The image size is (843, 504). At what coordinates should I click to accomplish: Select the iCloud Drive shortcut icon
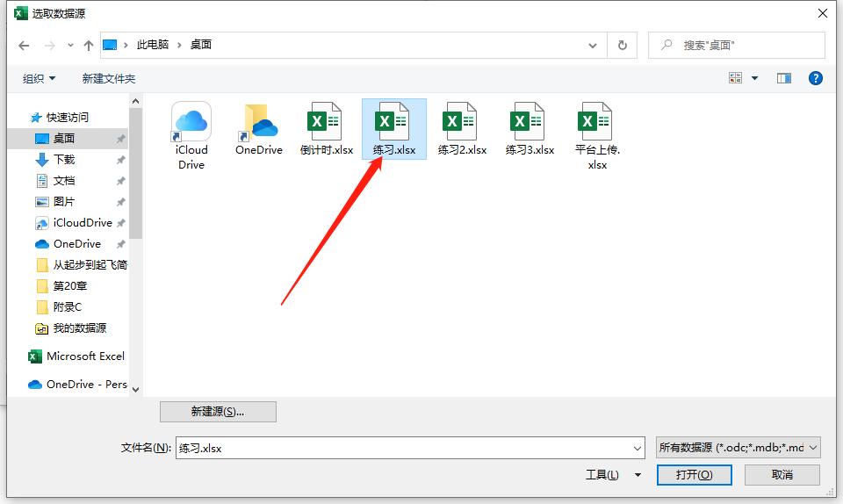191,136
